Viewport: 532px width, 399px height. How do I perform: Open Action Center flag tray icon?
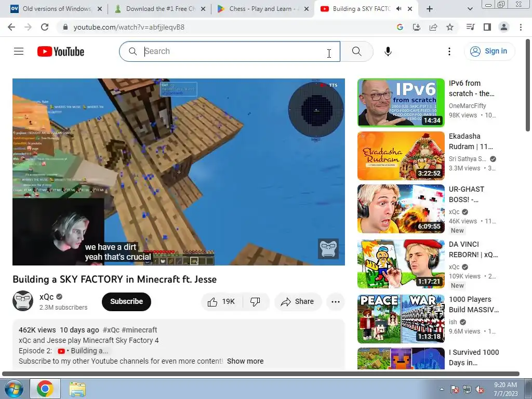pyautogui.click(x=454, y=389)
